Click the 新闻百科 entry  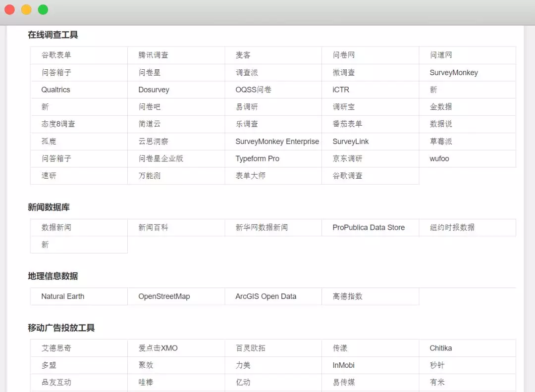153,227
